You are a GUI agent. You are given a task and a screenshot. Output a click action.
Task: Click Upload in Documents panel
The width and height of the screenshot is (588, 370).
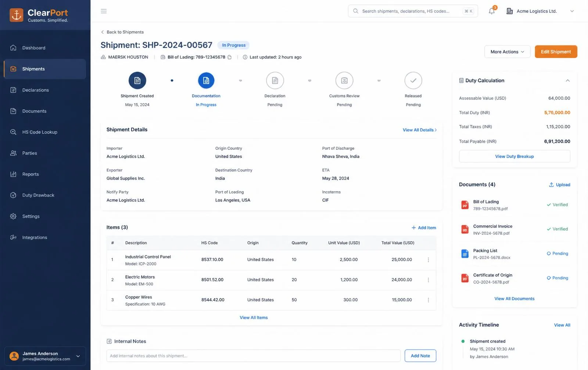tap(559, 185)
